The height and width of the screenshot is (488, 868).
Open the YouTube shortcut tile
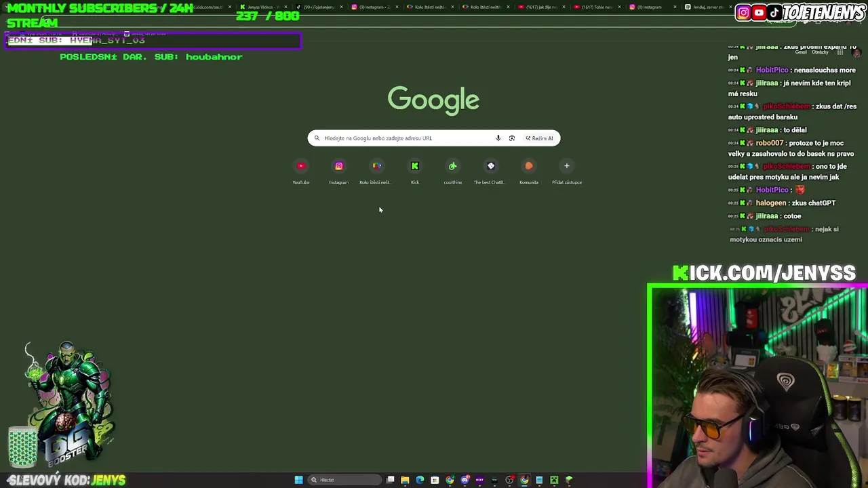[x=301, y=171]
